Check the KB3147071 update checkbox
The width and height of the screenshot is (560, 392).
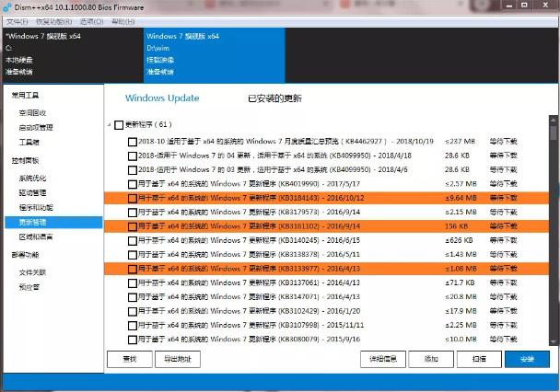point(133,297)
